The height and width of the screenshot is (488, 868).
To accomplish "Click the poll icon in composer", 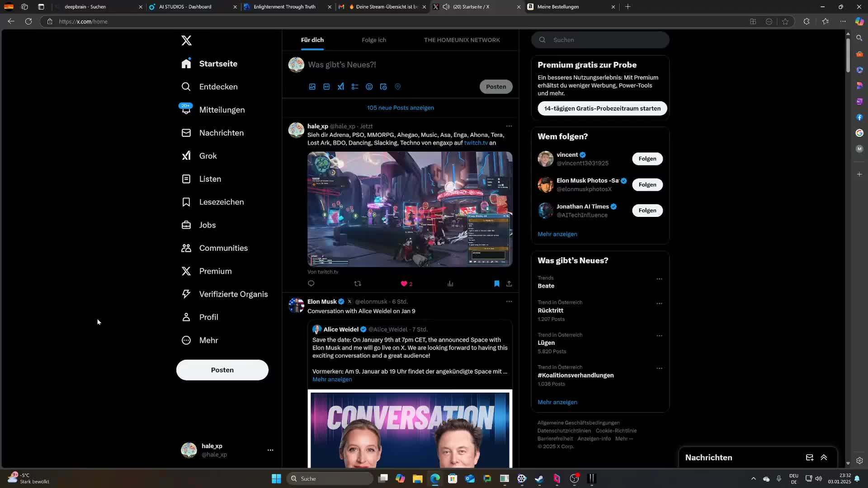I will tap(355, 87).
